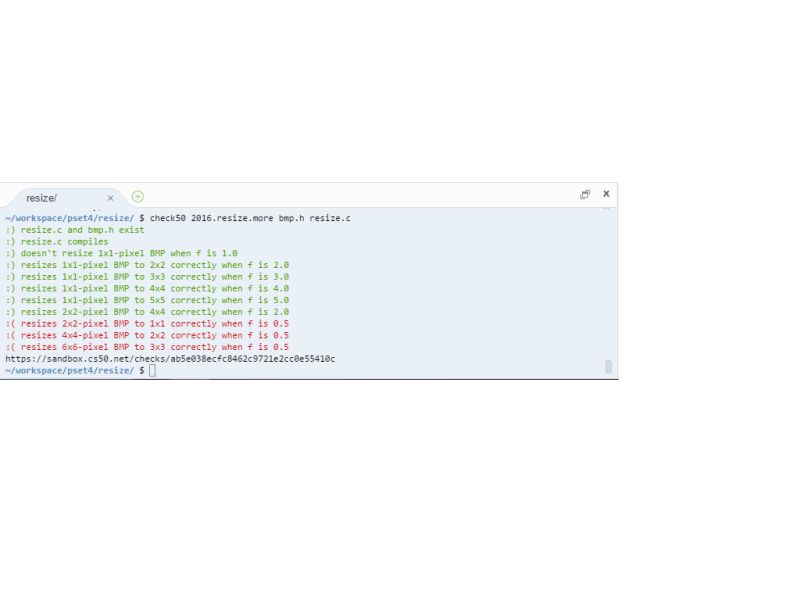Viewport: 800px width, 600px height.
Task: Open a new terminal tab with the plus icon
Action: [138, 196]
